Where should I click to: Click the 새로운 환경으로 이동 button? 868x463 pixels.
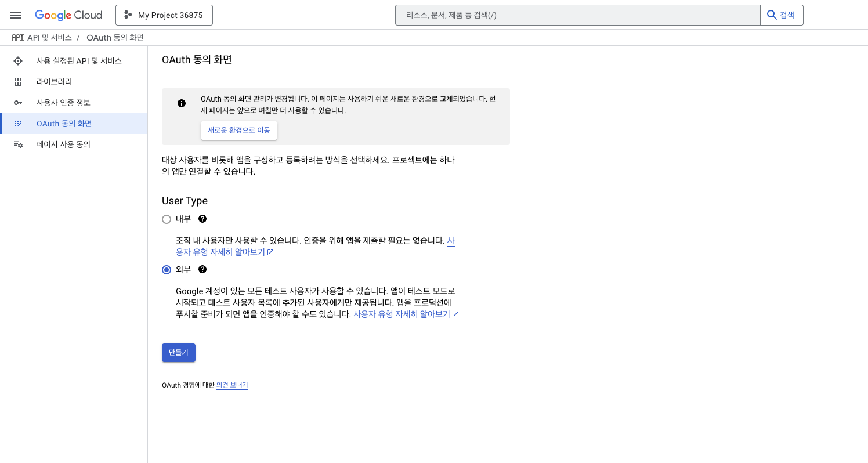click(x=239, y=131)
